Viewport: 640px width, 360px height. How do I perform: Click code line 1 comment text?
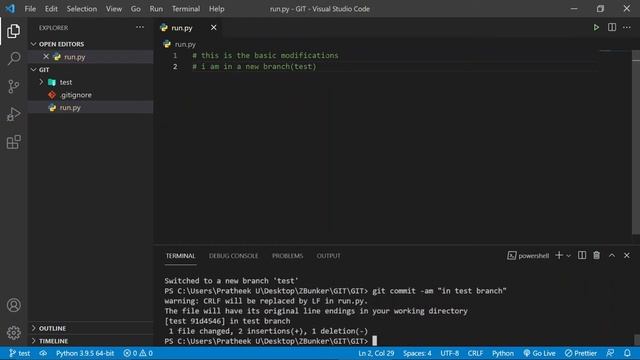tap(265, 56)
